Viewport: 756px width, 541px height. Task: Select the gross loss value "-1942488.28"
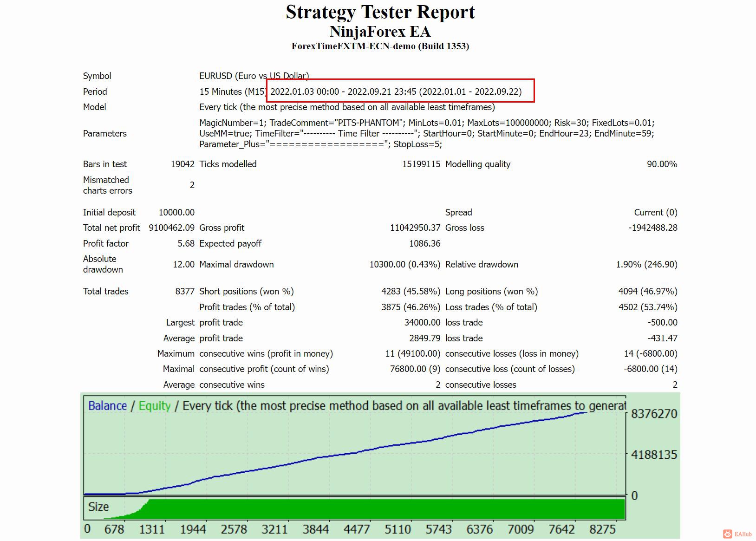[x=653, y=228]
